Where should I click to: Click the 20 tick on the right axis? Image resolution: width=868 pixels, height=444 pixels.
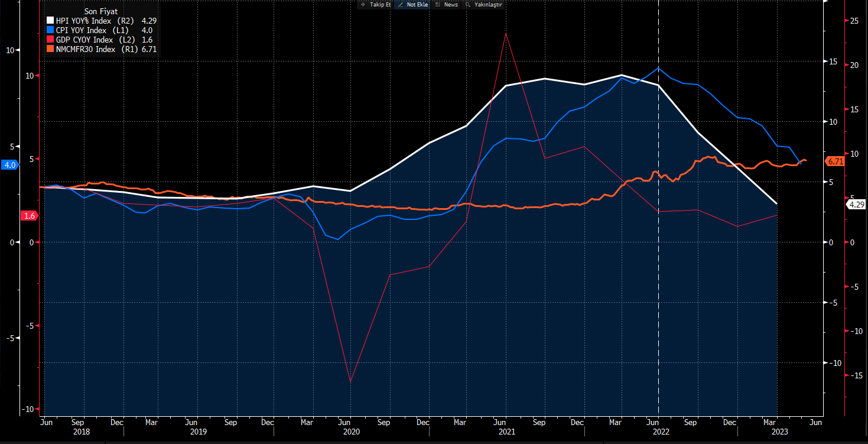pos(854,65)
